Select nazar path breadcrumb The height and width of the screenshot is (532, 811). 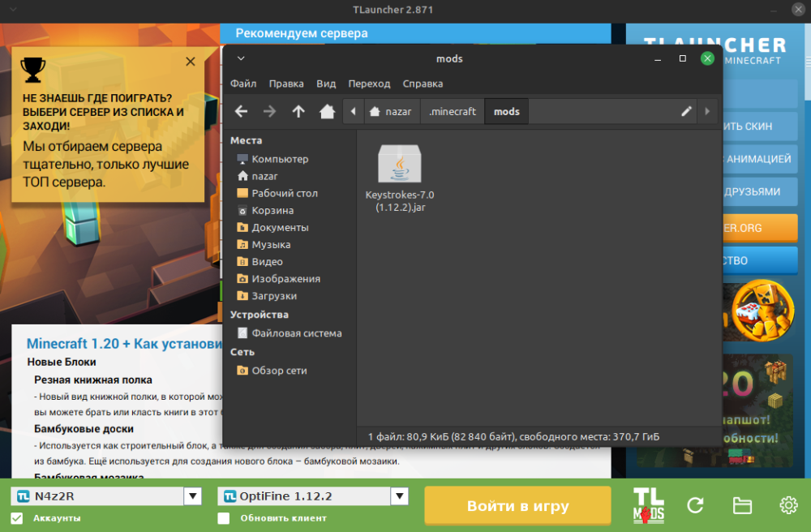tap(391, 111)
